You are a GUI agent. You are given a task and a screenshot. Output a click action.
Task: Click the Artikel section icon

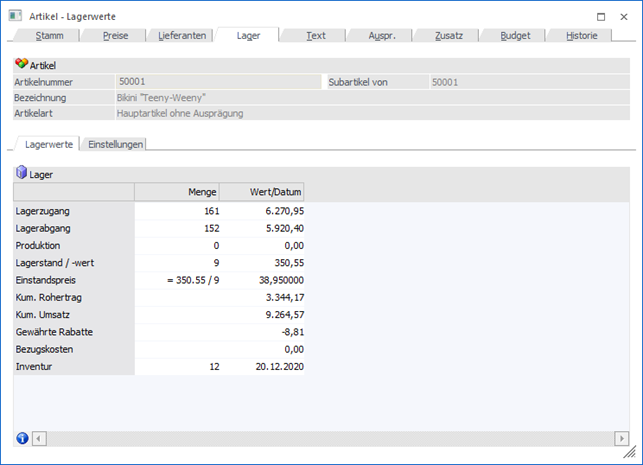tap(21, 64)
